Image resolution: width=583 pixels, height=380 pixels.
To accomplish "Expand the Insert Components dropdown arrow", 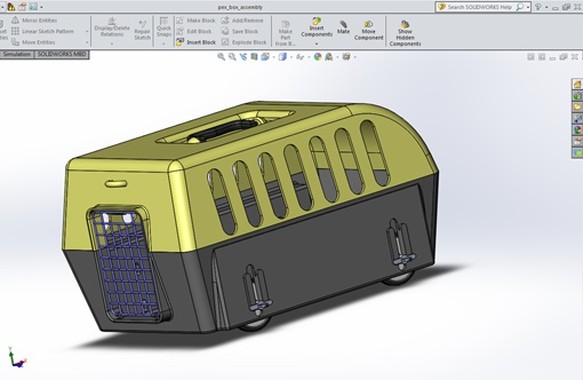I will pos(317,44).
